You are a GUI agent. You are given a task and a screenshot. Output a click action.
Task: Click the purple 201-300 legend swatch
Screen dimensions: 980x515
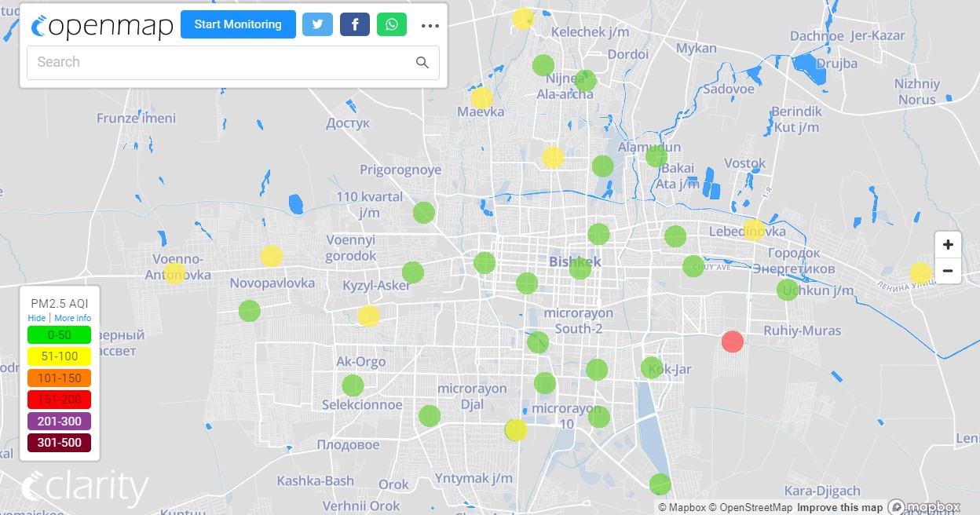[x=59, y=422]
